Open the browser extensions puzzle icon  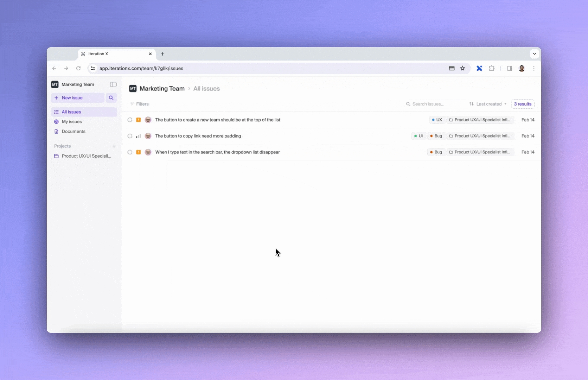(492, 68)
